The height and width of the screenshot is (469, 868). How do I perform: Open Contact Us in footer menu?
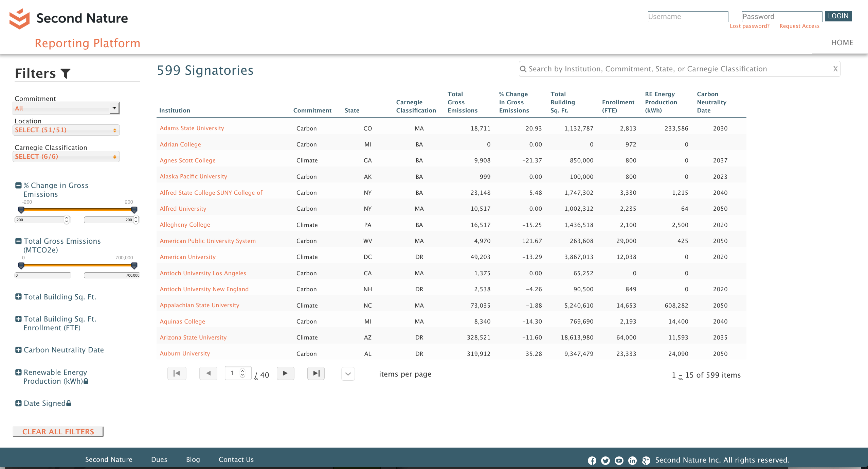236,459
